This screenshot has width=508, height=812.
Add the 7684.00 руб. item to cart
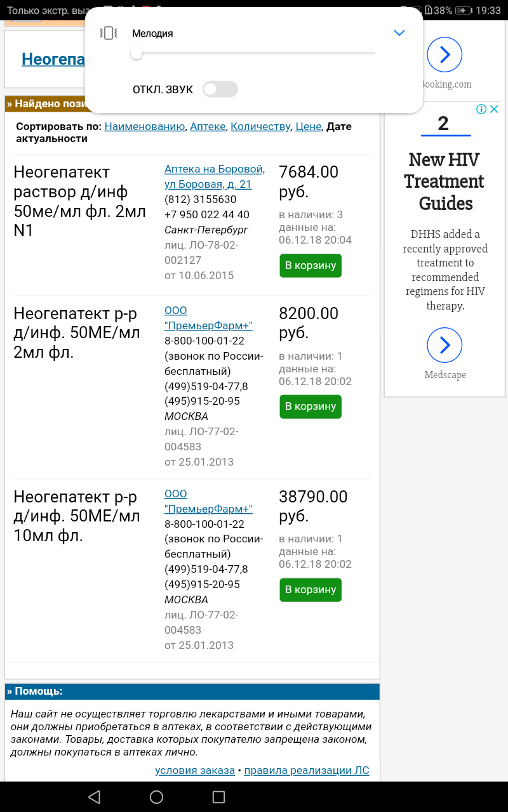click(310, 266)
